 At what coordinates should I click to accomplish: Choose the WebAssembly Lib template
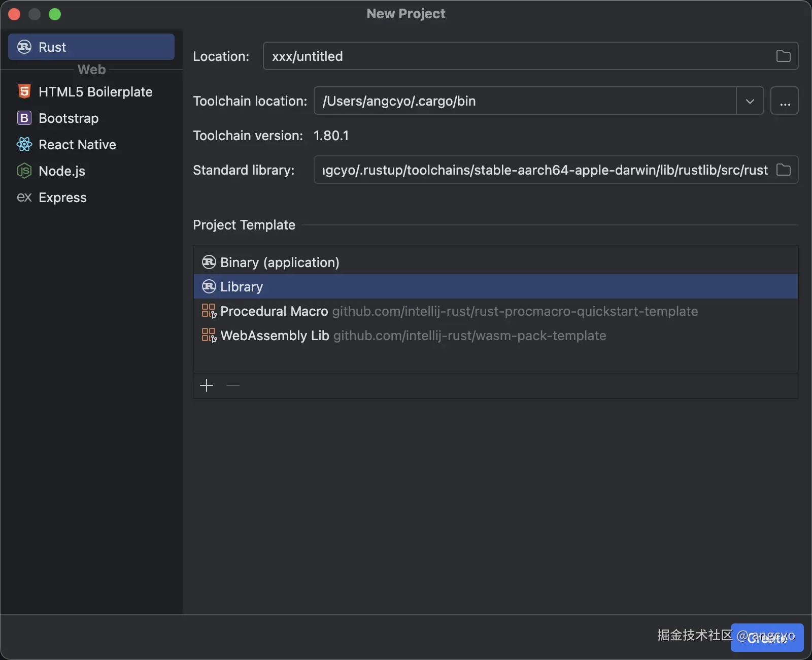275,336
